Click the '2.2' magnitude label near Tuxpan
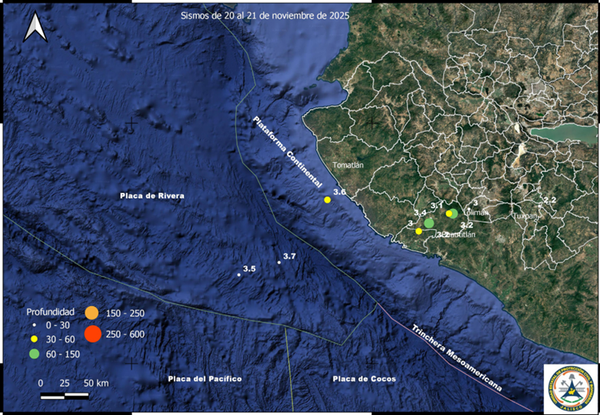 pos(550,199)
